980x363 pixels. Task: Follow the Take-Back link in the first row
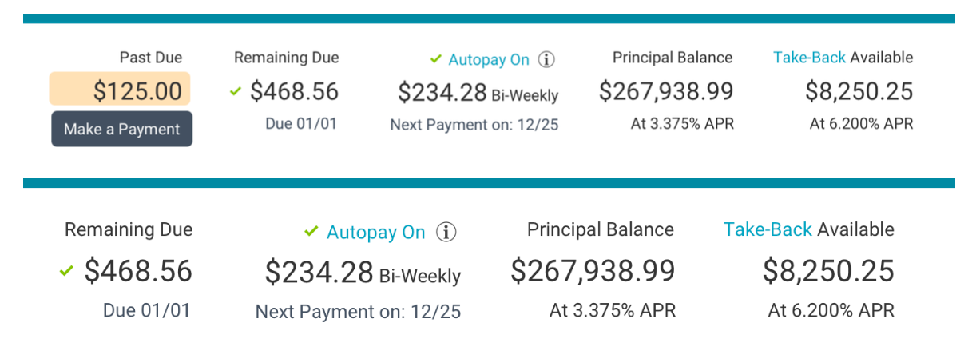(809, 58)
